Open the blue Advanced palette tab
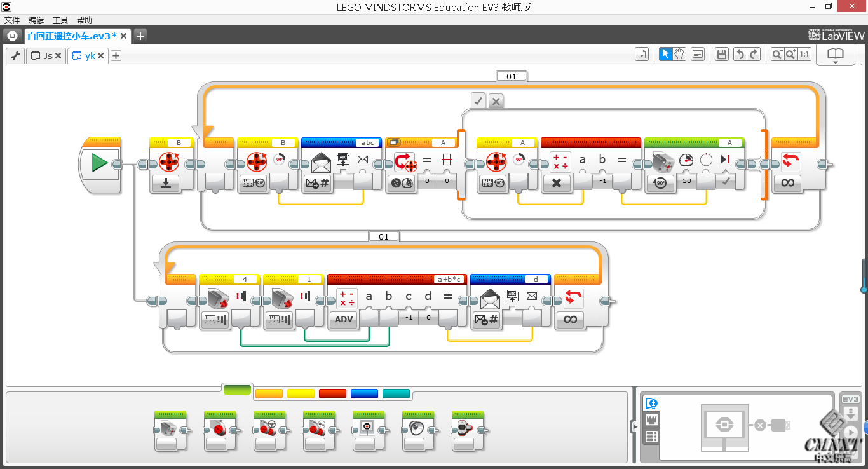The height and width of the screenshot is (469, 868). [x=364, y=394]
